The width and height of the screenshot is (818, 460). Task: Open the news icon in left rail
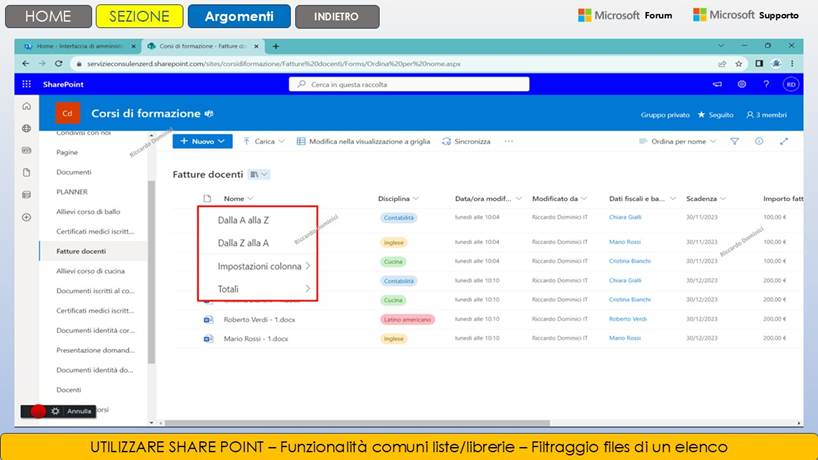(27, 150)
